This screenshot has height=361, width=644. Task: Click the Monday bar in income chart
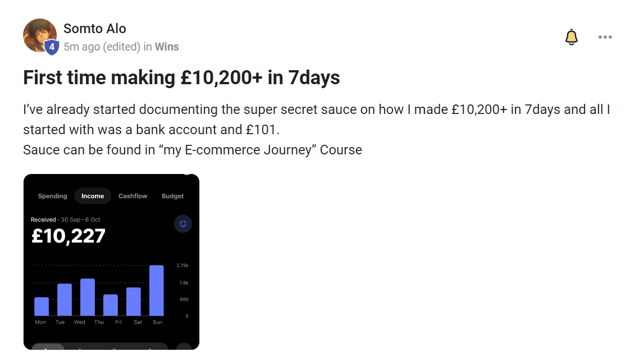click(x=42, y=307)
